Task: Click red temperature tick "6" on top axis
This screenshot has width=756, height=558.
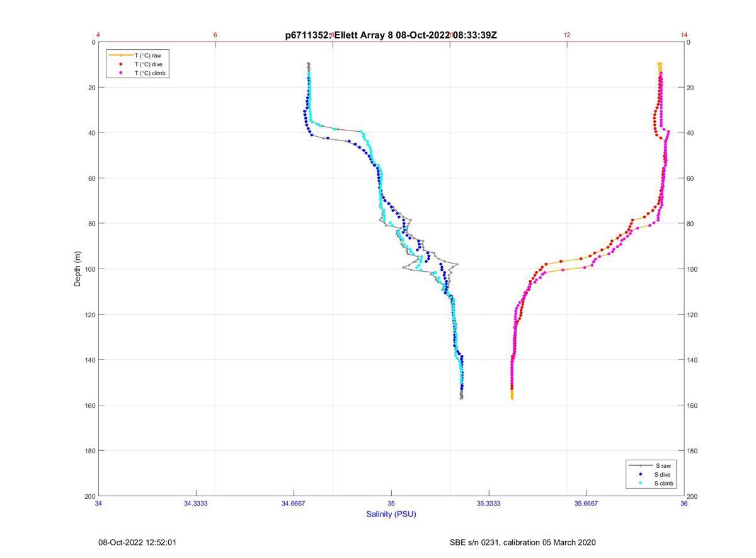Action: tap(215, 35)
